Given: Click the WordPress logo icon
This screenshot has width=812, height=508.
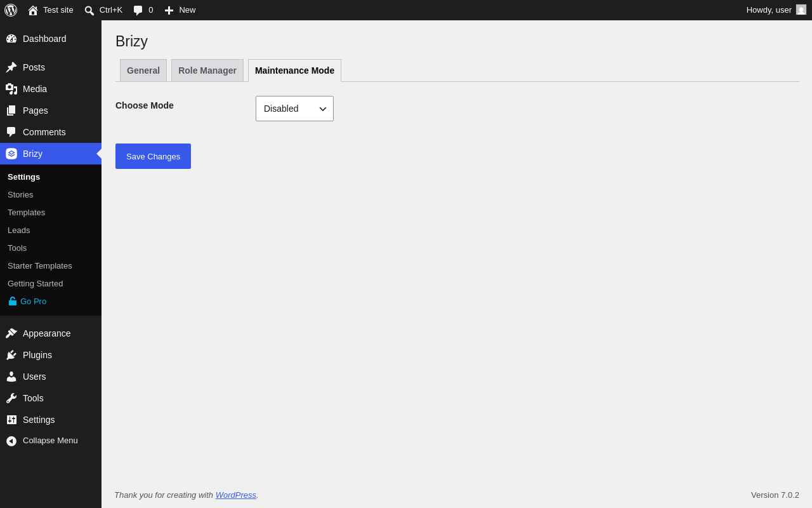Looking at the screenshot, I should (x=11, y=10).
